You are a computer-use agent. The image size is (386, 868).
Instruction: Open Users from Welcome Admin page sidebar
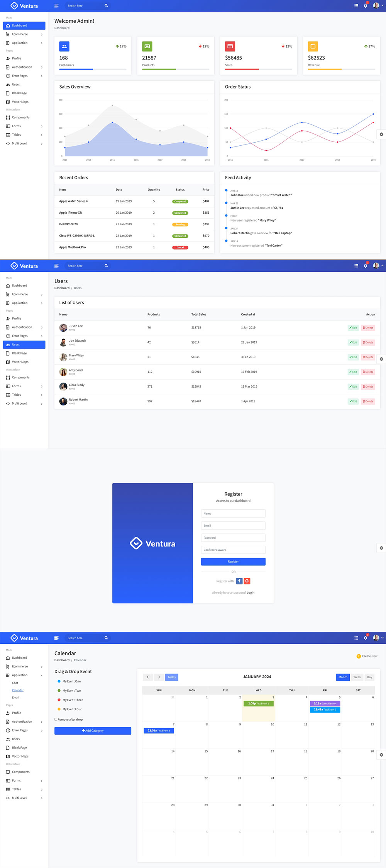coord(15,85)
